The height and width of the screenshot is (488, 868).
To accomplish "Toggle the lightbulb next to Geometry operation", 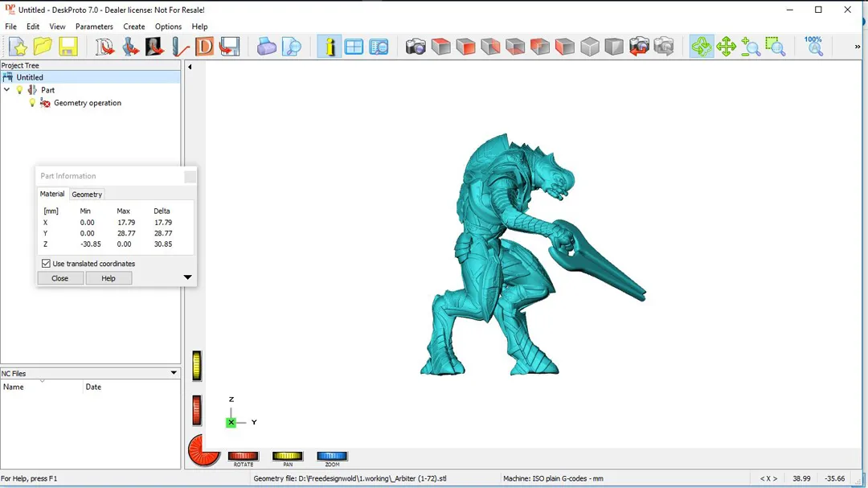I will tap(32, 102).
